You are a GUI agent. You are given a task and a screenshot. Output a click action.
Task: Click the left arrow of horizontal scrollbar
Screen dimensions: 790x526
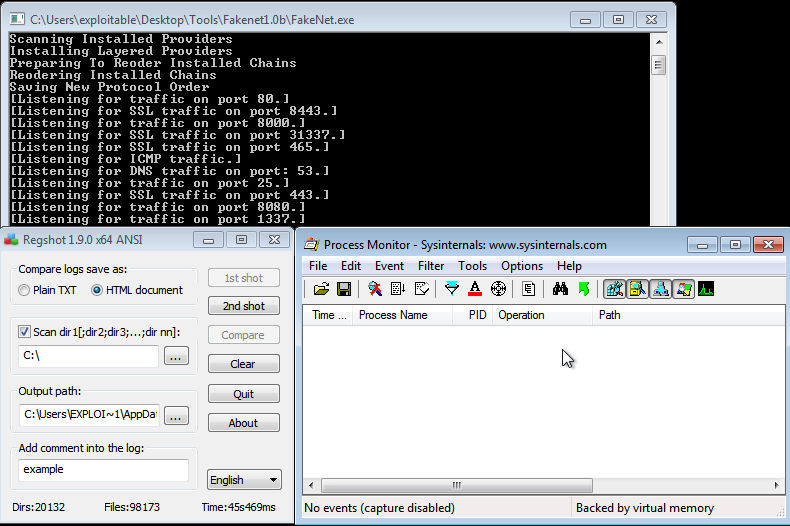pos(311,486)
